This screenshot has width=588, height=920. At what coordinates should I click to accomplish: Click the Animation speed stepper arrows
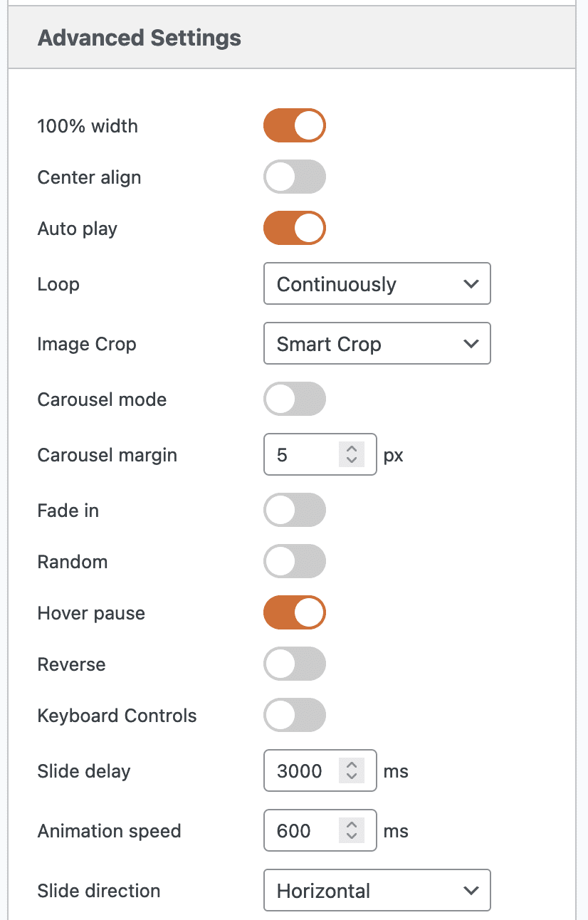(x=351, y=831)
